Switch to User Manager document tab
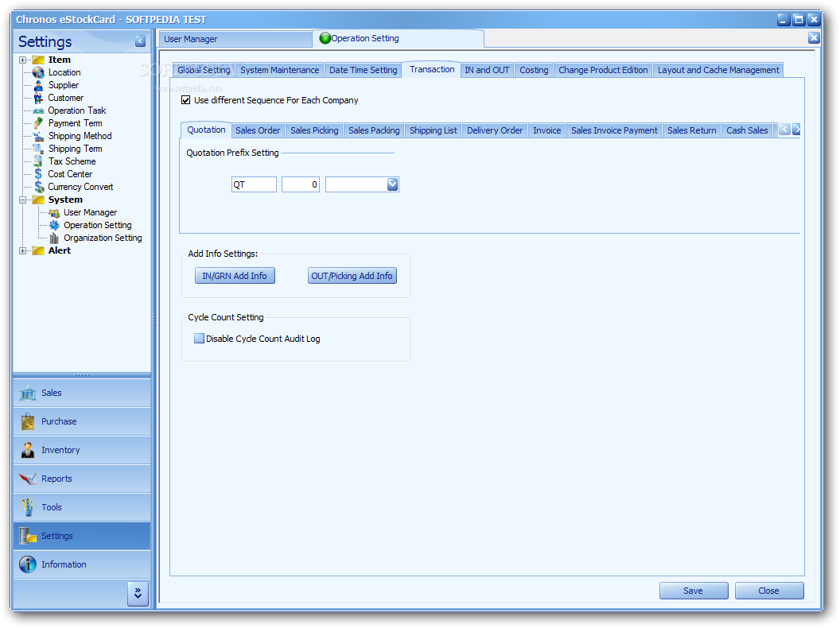 (x=235, y=39)
